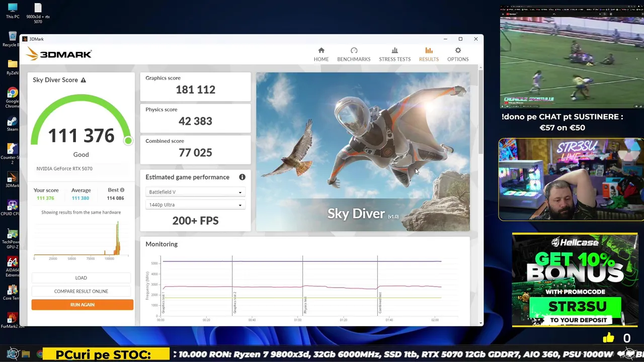Open the Stress Tests tab
The width and height of the screenshot is (644, 362).
click(394, 54)
